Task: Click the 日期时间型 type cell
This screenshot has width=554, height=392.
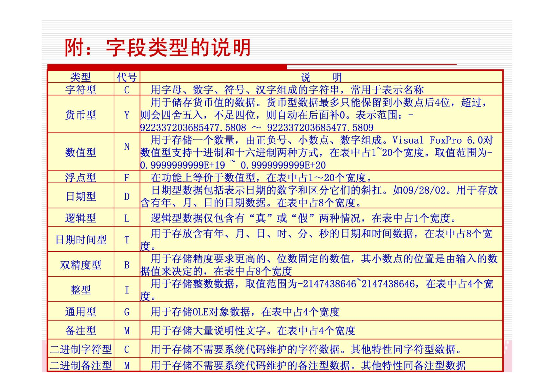Action: [81, 240]
